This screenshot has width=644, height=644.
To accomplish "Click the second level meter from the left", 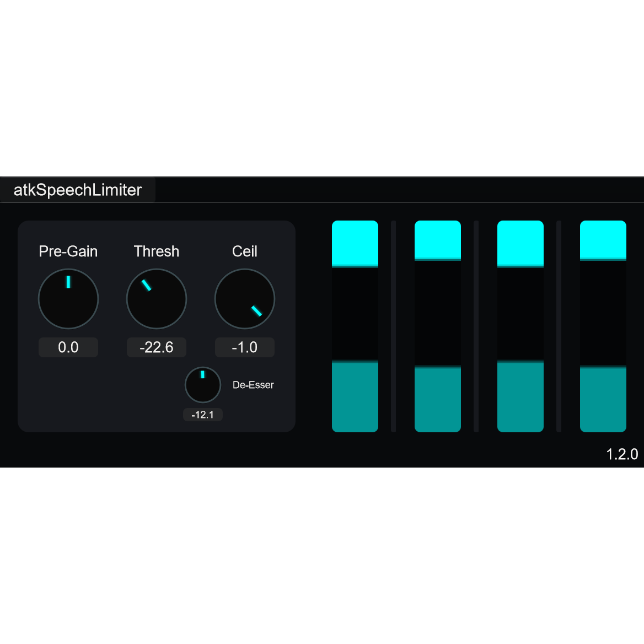I will pos(438,326).
